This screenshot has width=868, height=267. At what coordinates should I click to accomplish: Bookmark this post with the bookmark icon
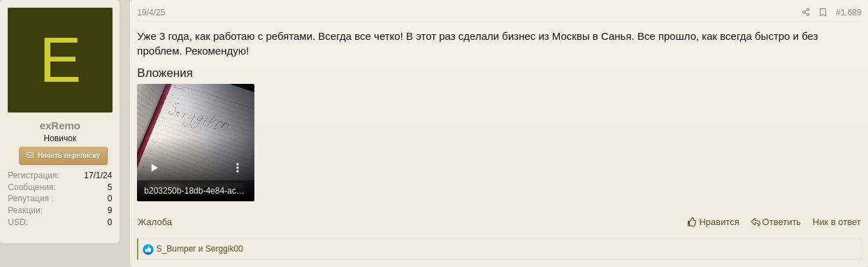coord(823,13)
